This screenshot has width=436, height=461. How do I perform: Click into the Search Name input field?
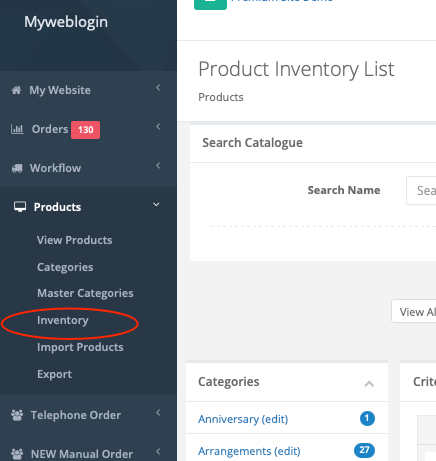(x=421, y=190)
